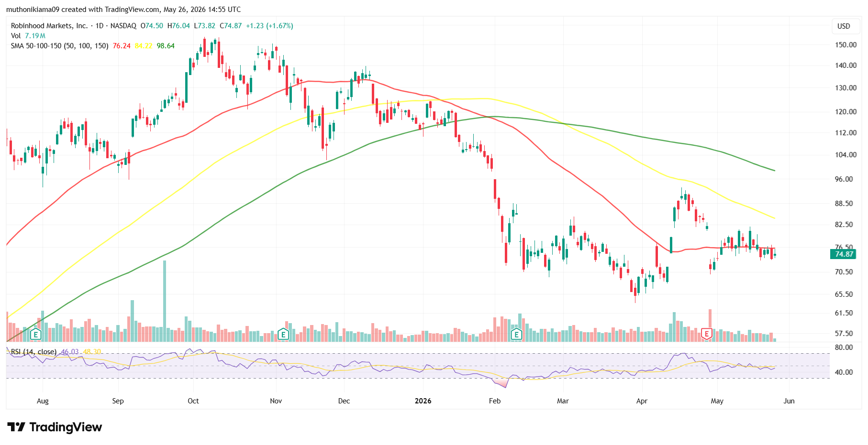
Task: Open the earnings marker near November
Action: tap(283, 334)
